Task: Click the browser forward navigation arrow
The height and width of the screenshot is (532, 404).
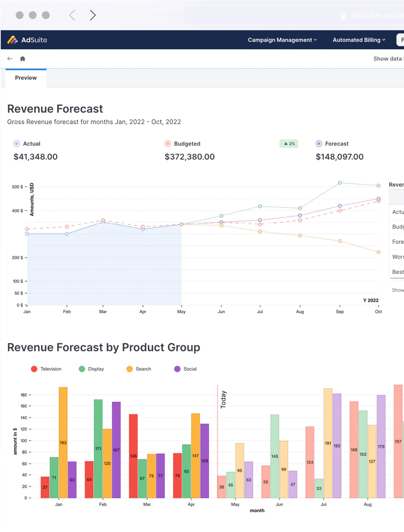Action: 92,15
